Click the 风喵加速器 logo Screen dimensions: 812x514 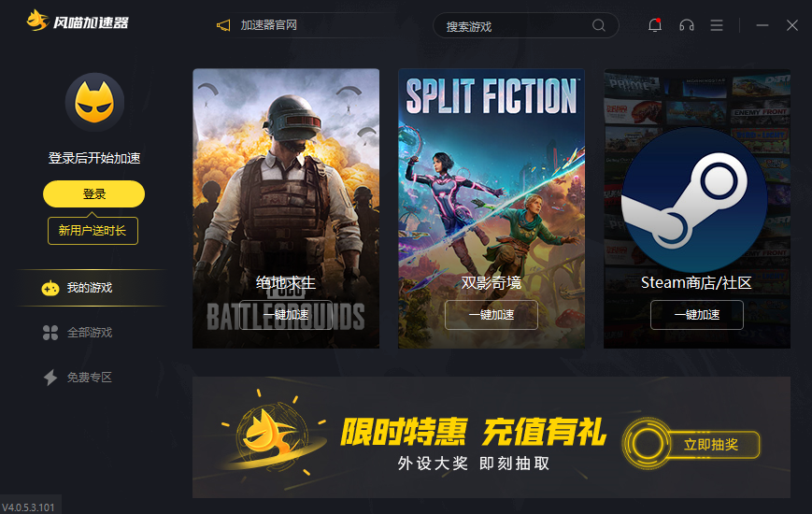78,21
